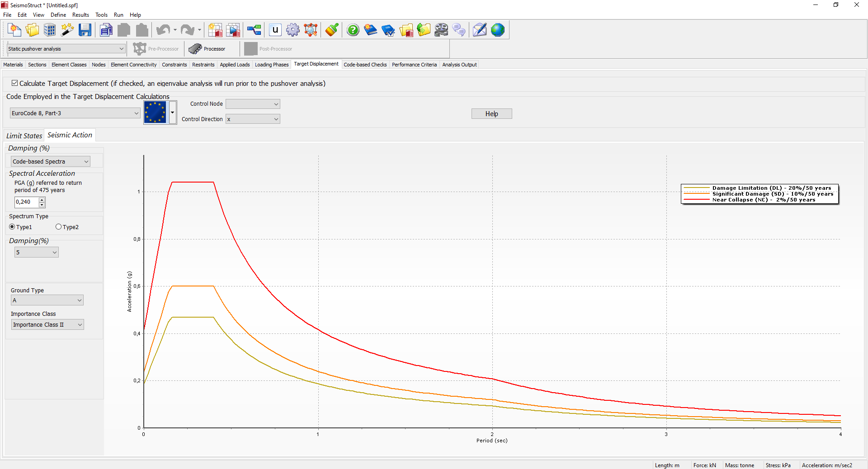
Task: Save project with the floppy disk icon
Action: coord(85,30)
